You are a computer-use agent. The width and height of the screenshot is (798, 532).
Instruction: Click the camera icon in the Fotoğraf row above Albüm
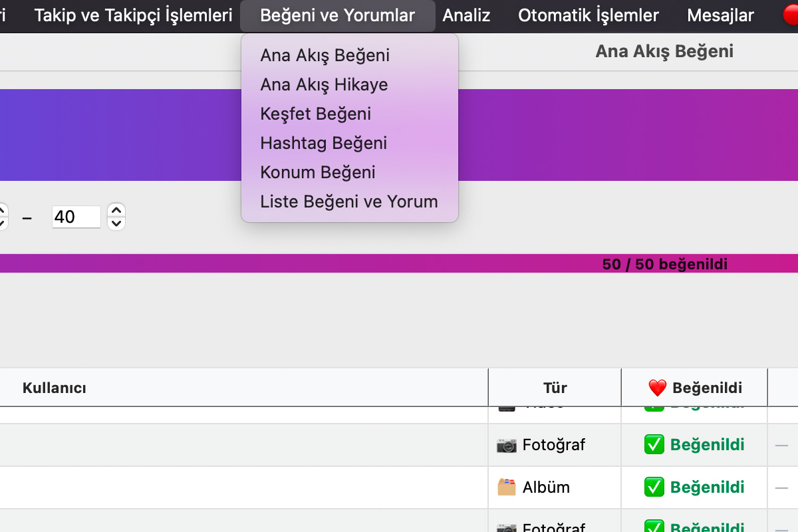506,445
